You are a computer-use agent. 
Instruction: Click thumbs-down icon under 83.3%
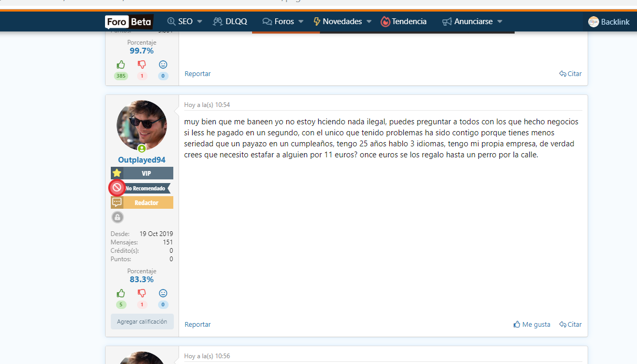[142, 293]
